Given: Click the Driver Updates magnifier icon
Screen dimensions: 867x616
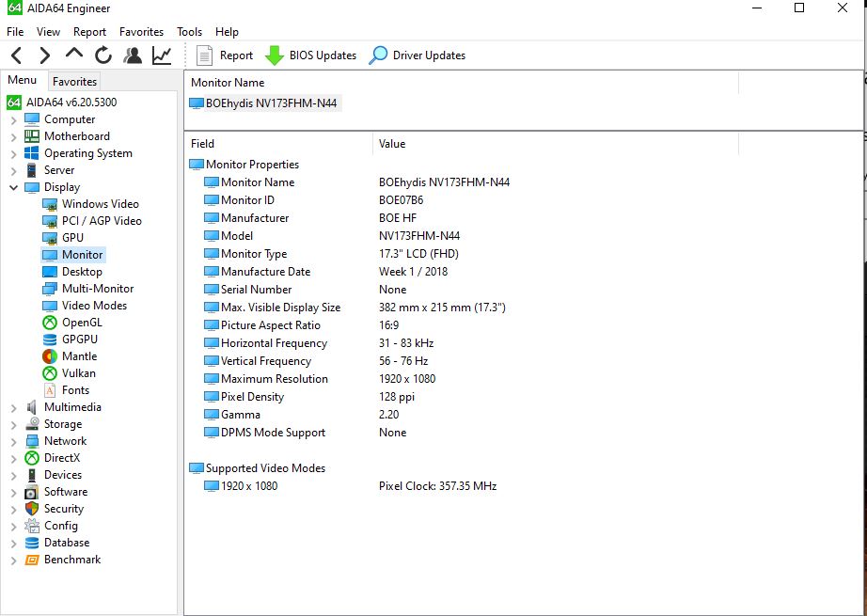Looking at the screenshot, I should (378, 55).
